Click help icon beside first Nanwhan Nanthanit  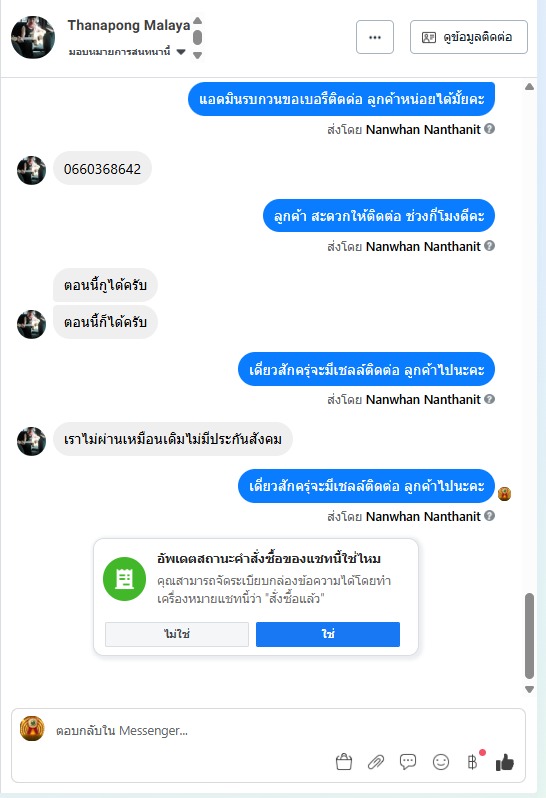[490, 129]
